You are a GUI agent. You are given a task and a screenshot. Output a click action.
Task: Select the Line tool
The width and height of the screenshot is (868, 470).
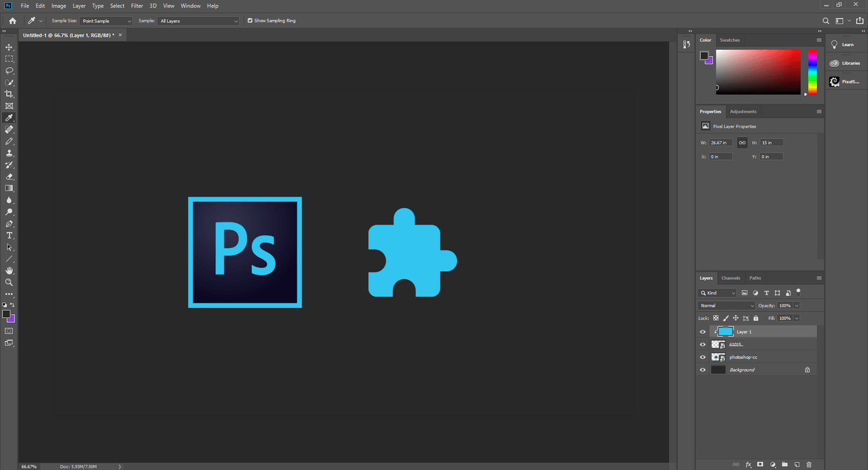click(9, 259)
